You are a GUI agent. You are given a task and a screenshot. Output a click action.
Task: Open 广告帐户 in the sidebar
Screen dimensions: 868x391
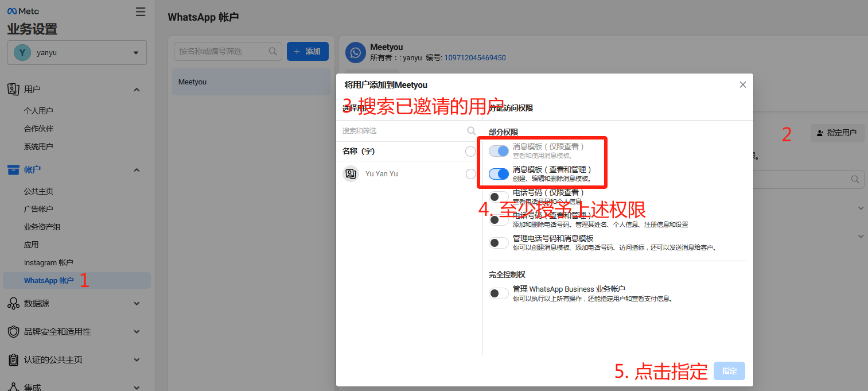point(38,209)
